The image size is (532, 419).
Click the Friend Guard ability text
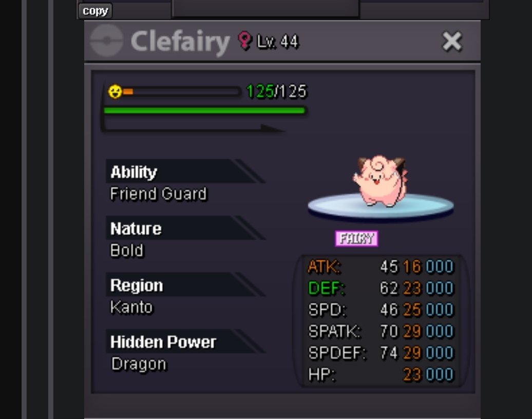[x=158, y=194]
